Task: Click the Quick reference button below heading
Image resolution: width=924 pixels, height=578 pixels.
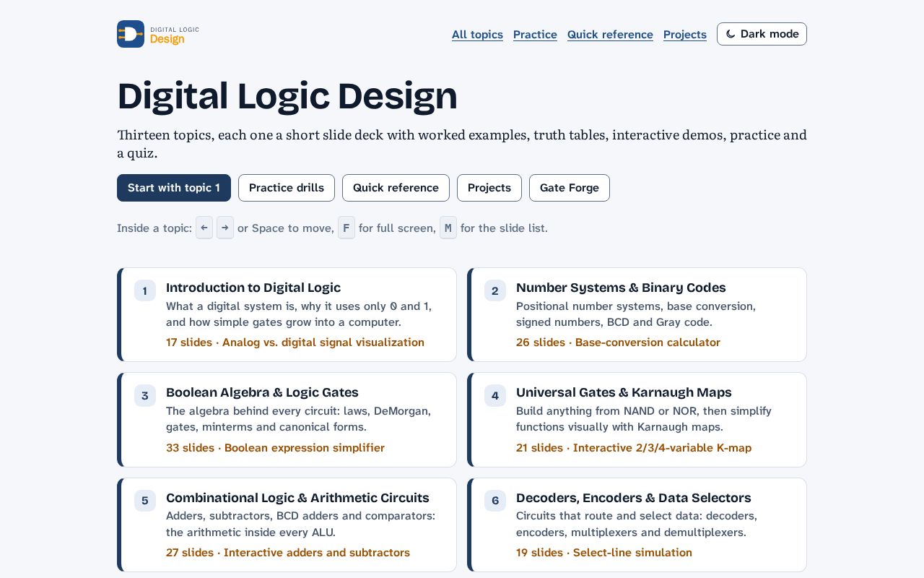Action: point(396,188)
